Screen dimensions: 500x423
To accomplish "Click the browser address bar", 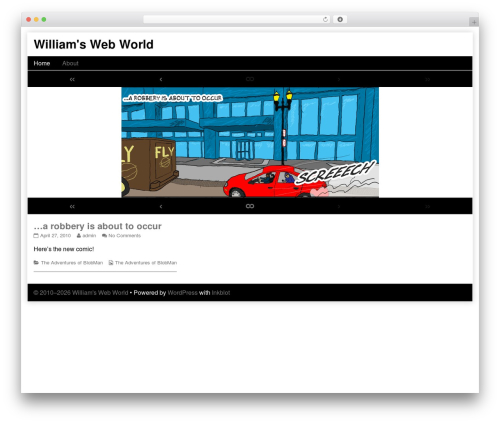I will [x=237, y=19].
